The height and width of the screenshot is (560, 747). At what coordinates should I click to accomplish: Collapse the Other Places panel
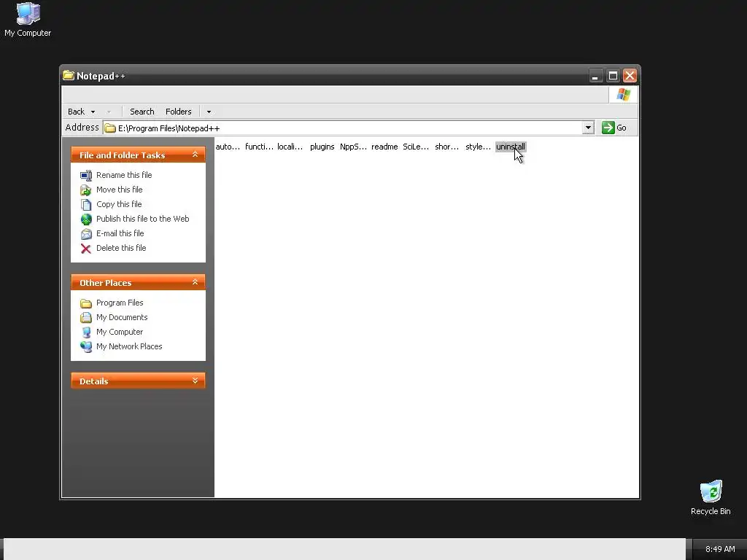195,282
